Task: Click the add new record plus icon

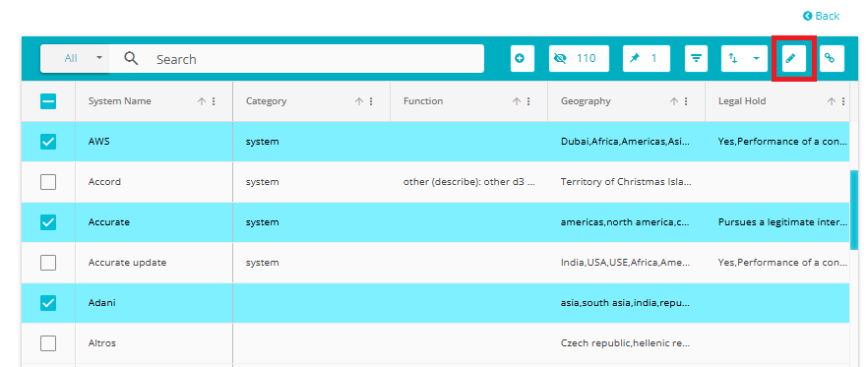Action: [520, 59]
